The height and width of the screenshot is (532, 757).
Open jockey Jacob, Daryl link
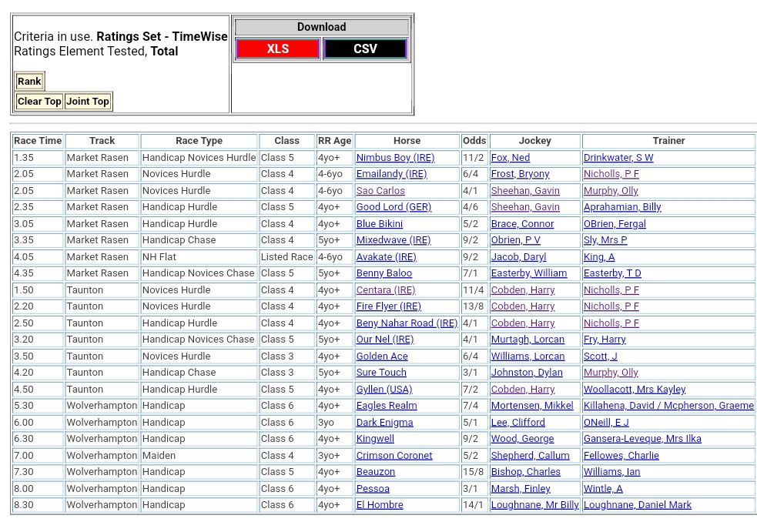coord(518,257)
